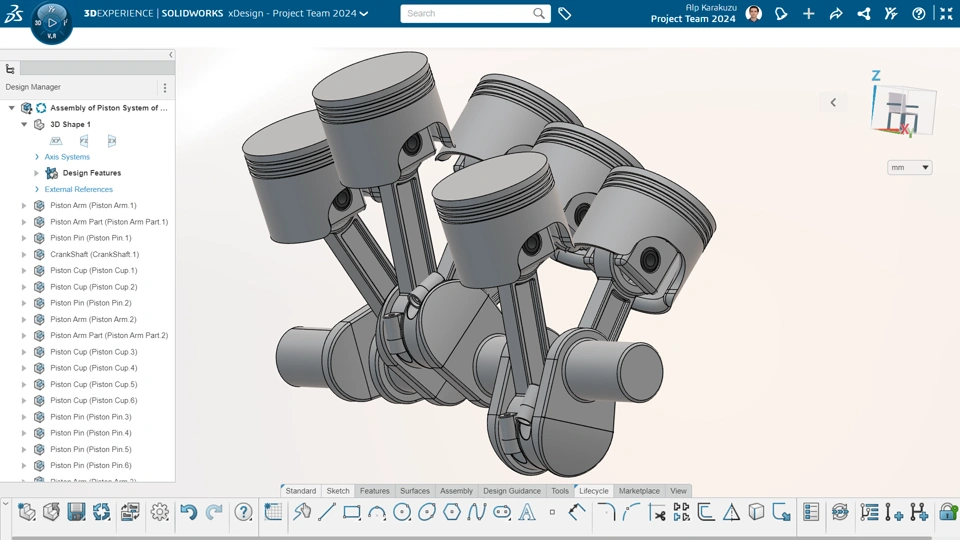
Task: Switch to the Surfaces tab
Action: click(415, 490)
